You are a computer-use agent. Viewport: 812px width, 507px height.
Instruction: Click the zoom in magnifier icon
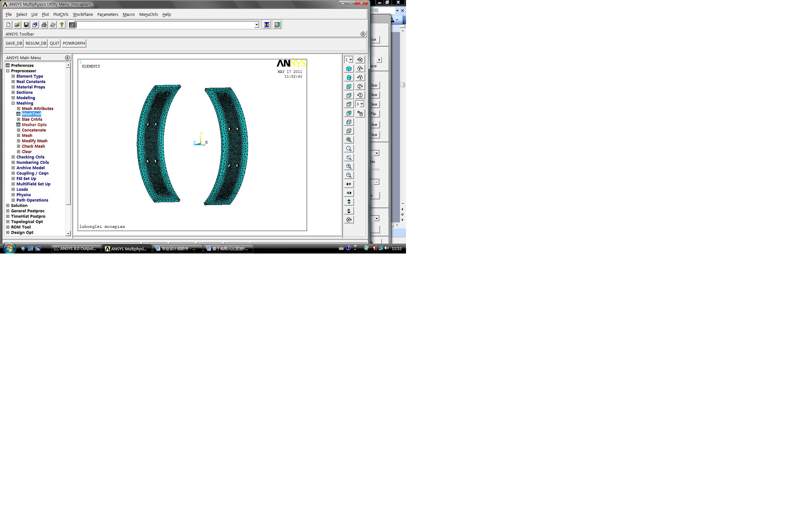coord(349,166)
